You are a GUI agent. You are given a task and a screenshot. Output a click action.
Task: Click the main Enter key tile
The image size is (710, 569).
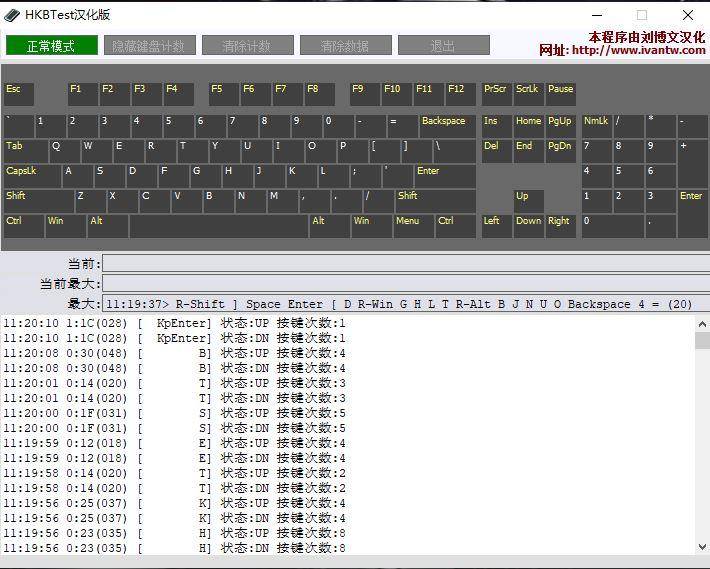(x=446, y=176)
